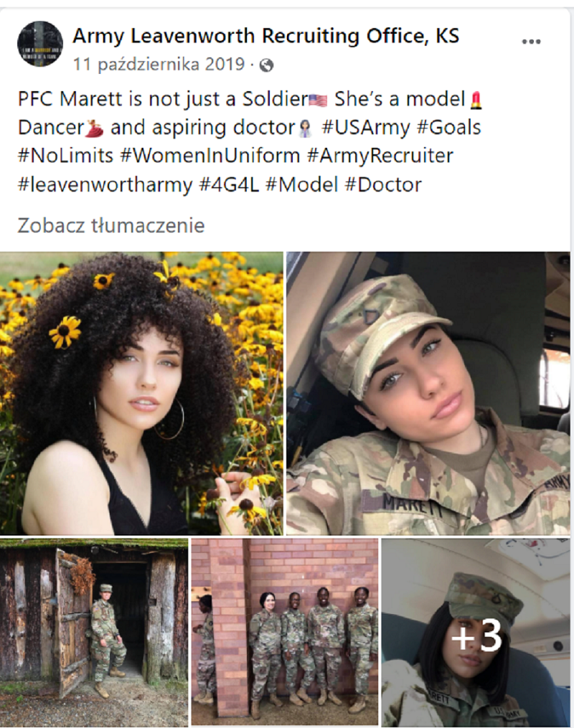Image resolution: width=574 pixels, height=728 pixels.
Task: Open the #ArmyRecruiter hashtag
Action: [380, 156]
